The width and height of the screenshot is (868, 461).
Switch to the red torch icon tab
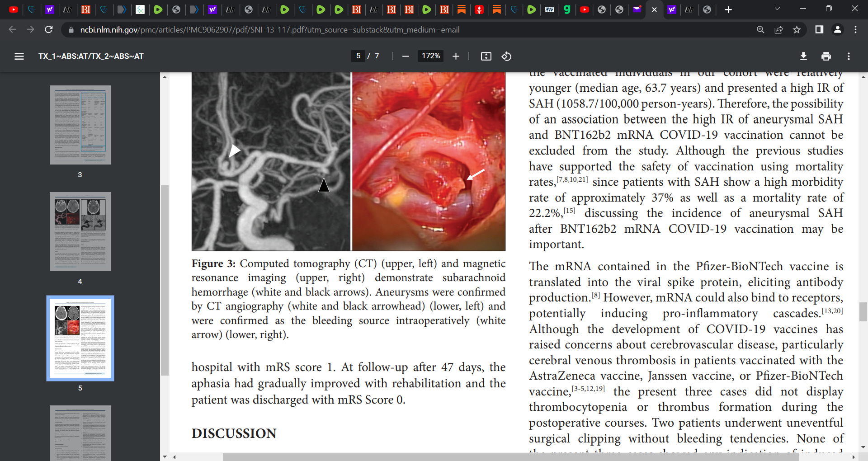tap(479, 9)
